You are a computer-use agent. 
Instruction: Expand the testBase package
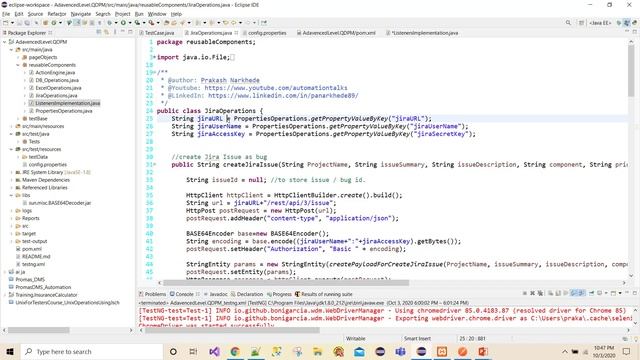click(18, 119)
